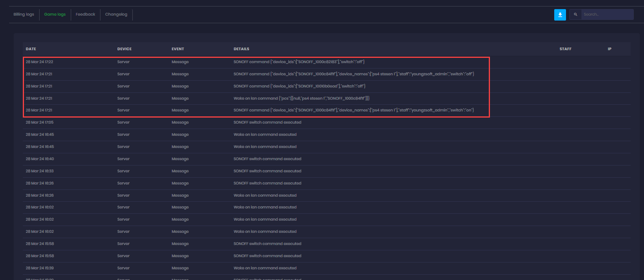Switch to the Game logs tab
The width and height of the screenshot is (644, 280).
coord(55,14)
